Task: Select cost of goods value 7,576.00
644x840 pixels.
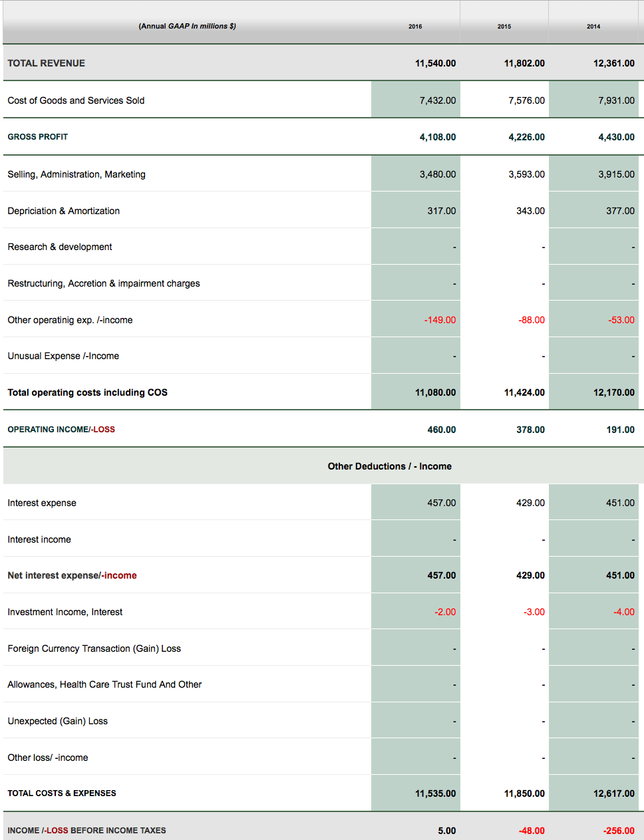Action: pyautogui.click(x=526, y=100)
